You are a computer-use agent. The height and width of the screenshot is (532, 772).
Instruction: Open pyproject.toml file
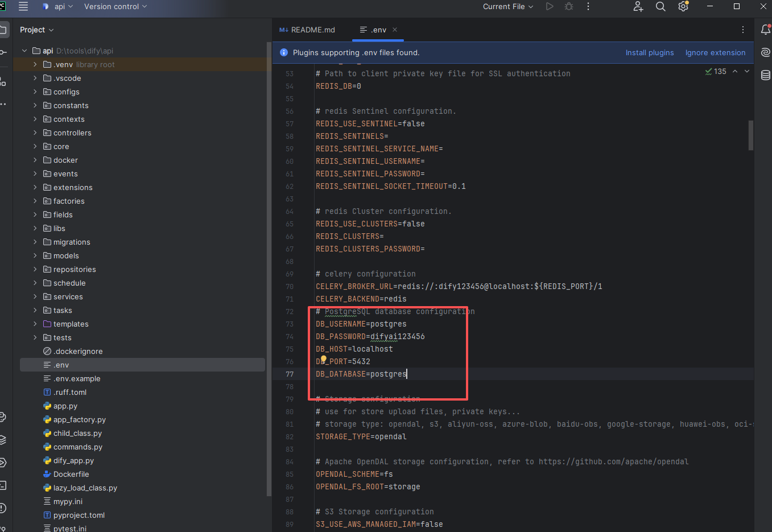point(79,515)
